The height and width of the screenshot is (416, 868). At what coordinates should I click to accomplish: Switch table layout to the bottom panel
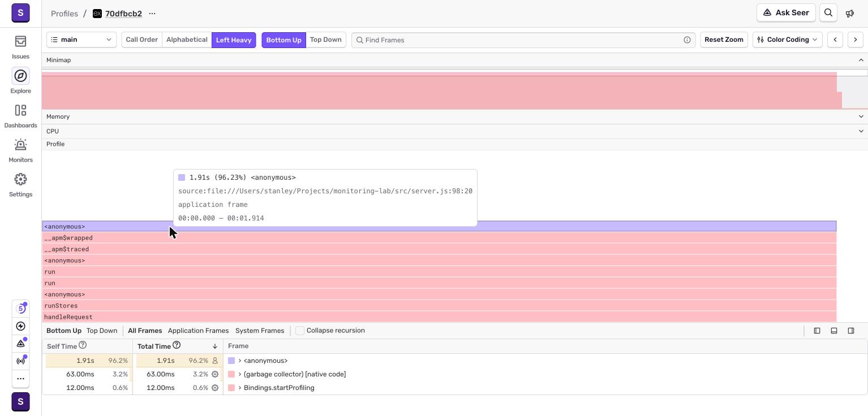point(834,331)
